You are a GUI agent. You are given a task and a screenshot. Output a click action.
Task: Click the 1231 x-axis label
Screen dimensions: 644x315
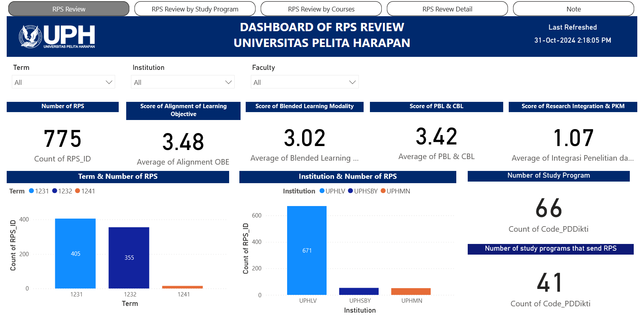tap(77, 294)
